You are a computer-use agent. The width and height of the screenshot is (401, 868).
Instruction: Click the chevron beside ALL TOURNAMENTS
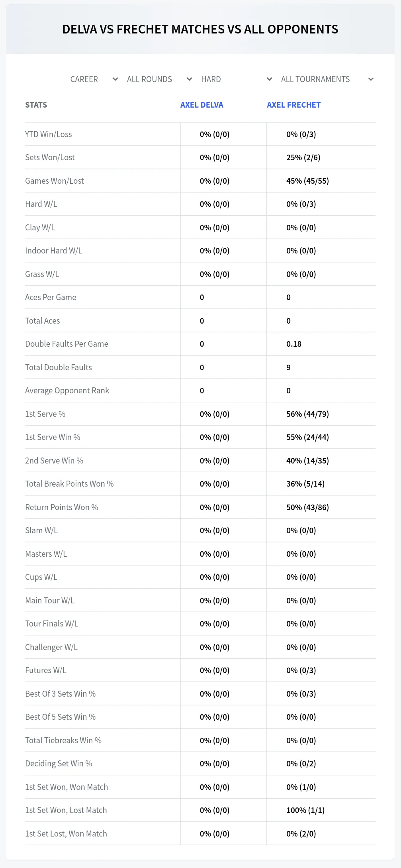(x=371, y=79)
